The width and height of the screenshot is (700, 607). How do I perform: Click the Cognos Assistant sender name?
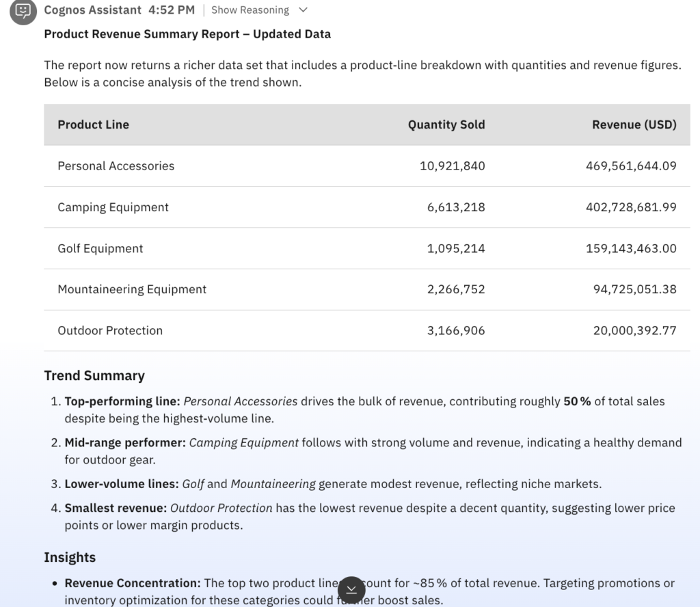pyautogui.click(x=92, y=10)
